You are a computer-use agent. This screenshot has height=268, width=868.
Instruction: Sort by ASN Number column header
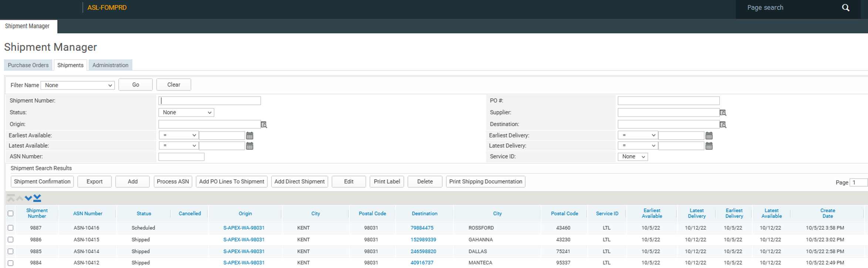pos(88,214)
